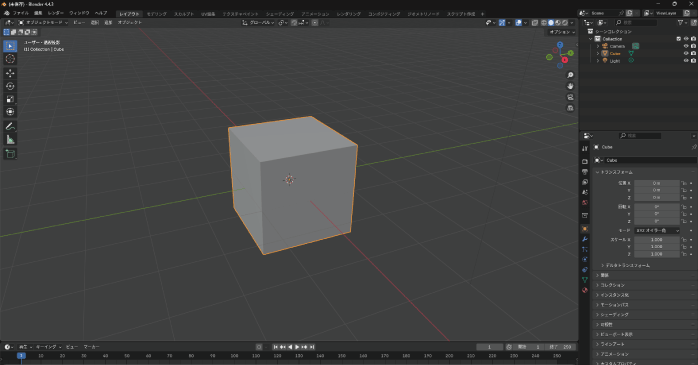Switch to the Sculpting workspace tab
The image size is (698, 365).
(183, 14)
